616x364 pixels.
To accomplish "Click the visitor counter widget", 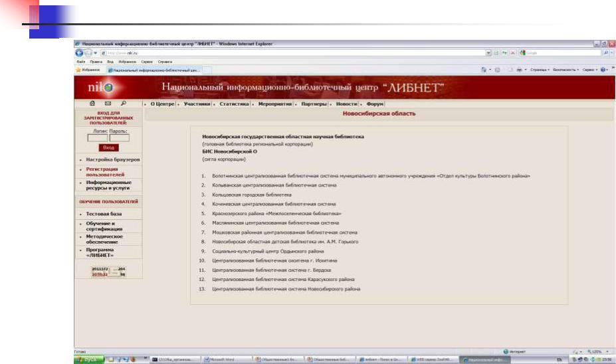I will [108, 271].
